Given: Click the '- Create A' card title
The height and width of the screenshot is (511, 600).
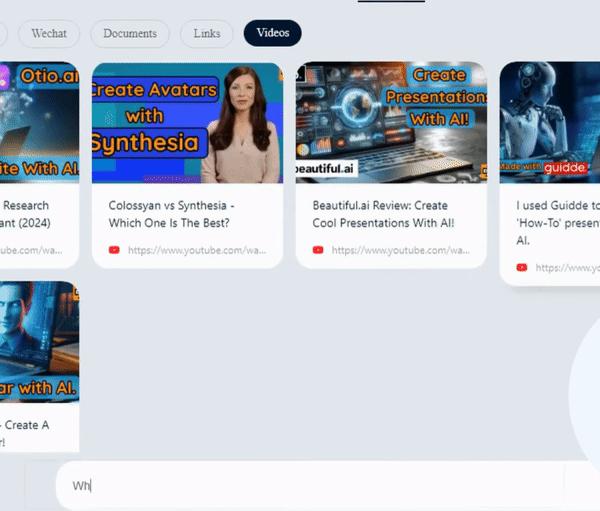Looking at the screenshot, I should (x=25, y=433).
